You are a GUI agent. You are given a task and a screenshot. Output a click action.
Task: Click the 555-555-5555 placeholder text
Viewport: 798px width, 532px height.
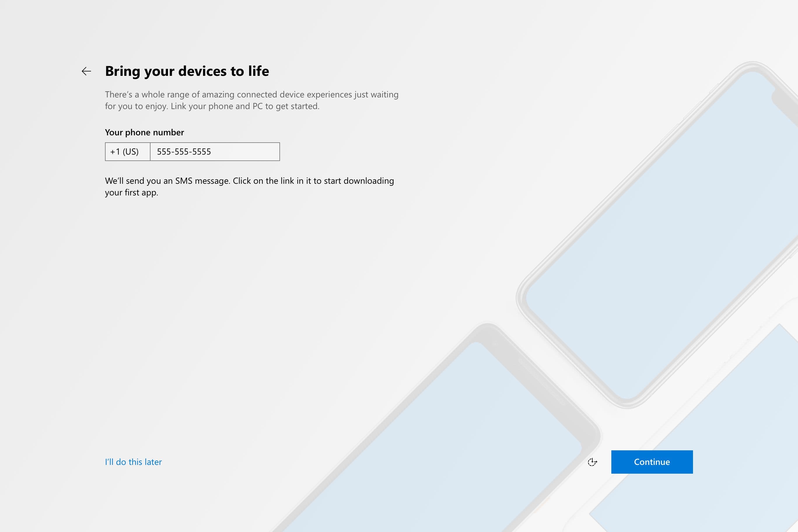(x=184, y=152)
